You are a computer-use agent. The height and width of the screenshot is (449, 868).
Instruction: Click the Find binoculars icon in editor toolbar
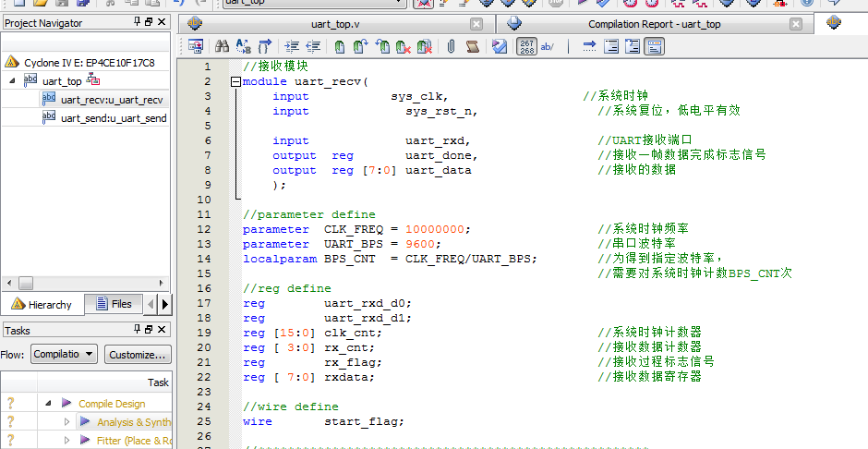(222, 45)
